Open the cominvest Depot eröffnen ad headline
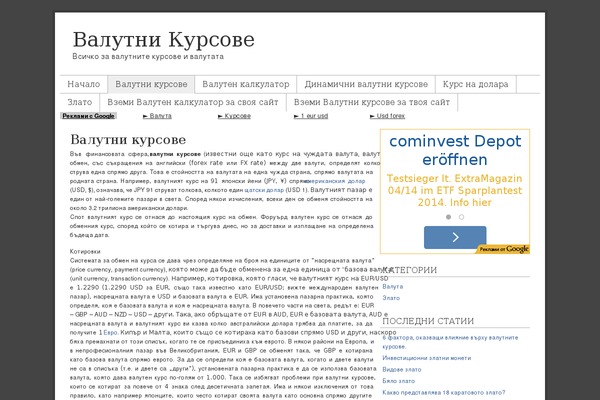The height and width of the screenshot is (400, 600). point(455,150)
